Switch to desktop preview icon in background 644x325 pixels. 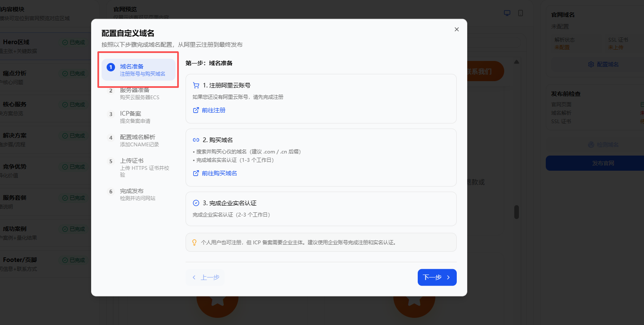click(507, 13)
